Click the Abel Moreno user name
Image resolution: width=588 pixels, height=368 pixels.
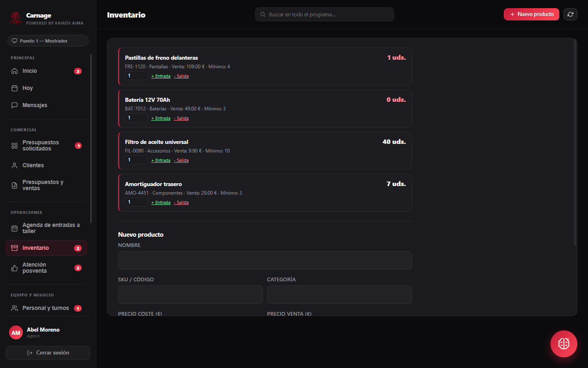[43, 330]
